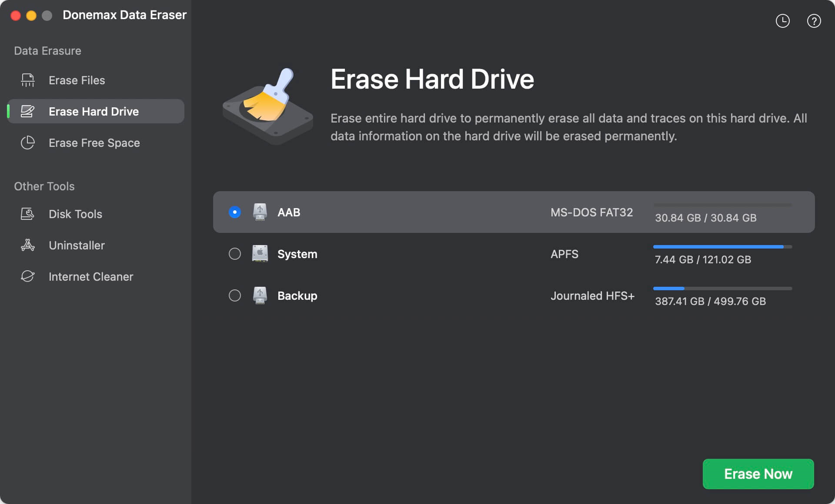This screenshot has width=835, height=504.
Task: Click the MS-DOS FAT32 format label
Action: 591,212
